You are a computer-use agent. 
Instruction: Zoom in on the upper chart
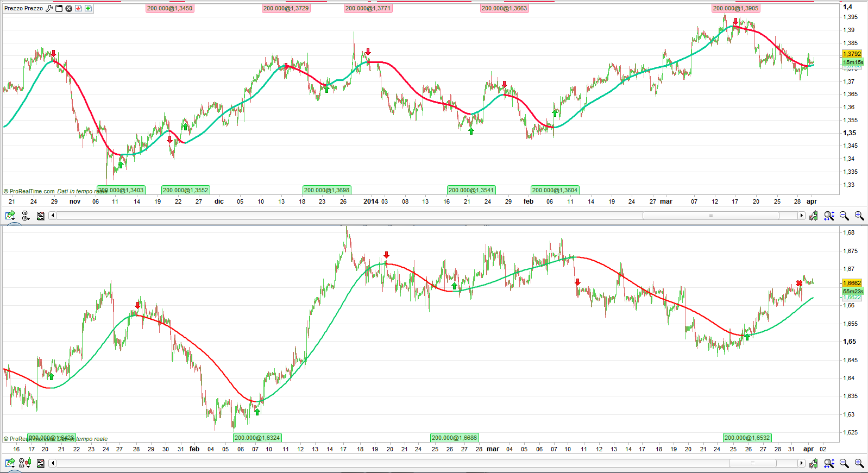click(x=859, y=216)
